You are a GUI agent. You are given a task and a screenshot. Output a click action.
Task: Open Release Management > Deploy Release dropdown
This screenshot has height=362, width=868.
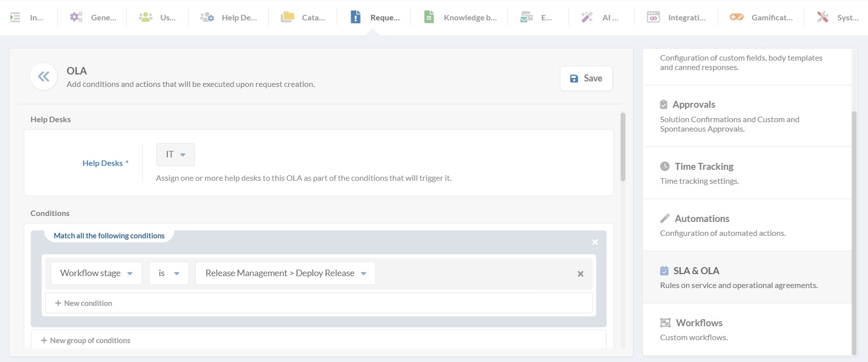click(286, 273)
